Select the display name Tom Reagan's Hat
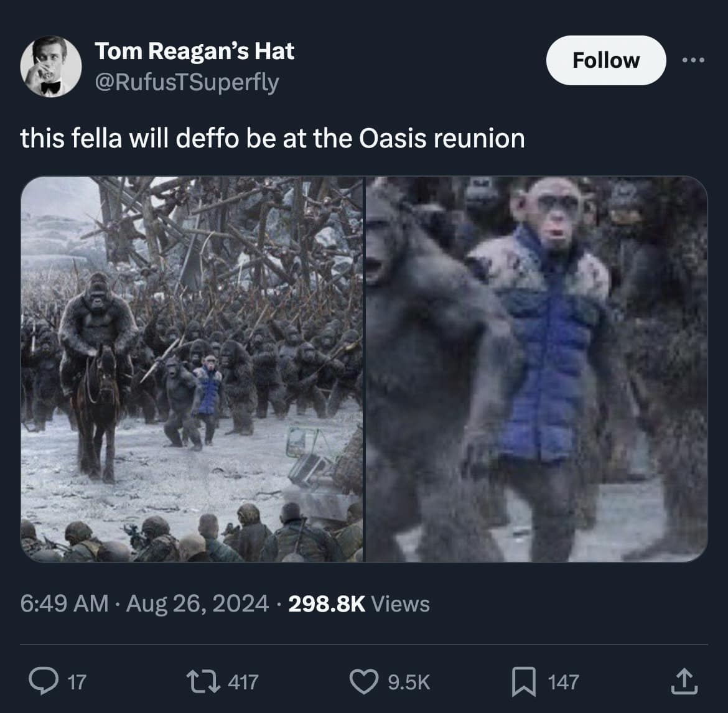The width and height of the screenshot is (728, 713). (195, 52)
